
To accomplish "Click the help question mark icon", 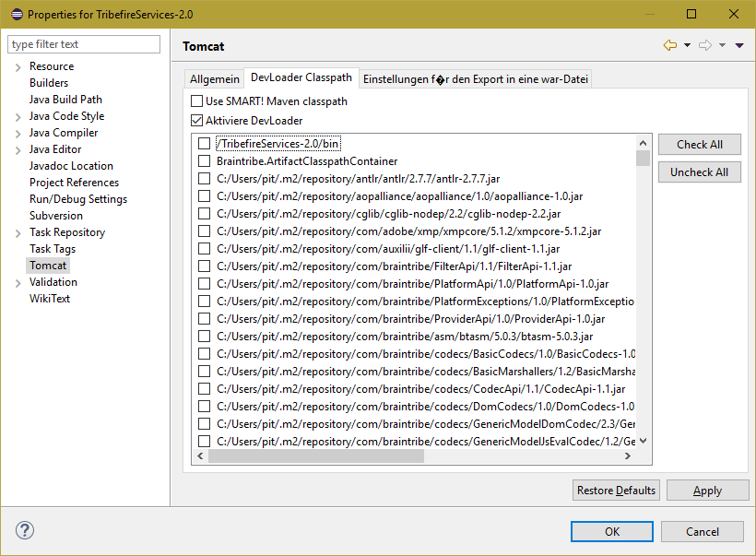I will pos(25,531).
